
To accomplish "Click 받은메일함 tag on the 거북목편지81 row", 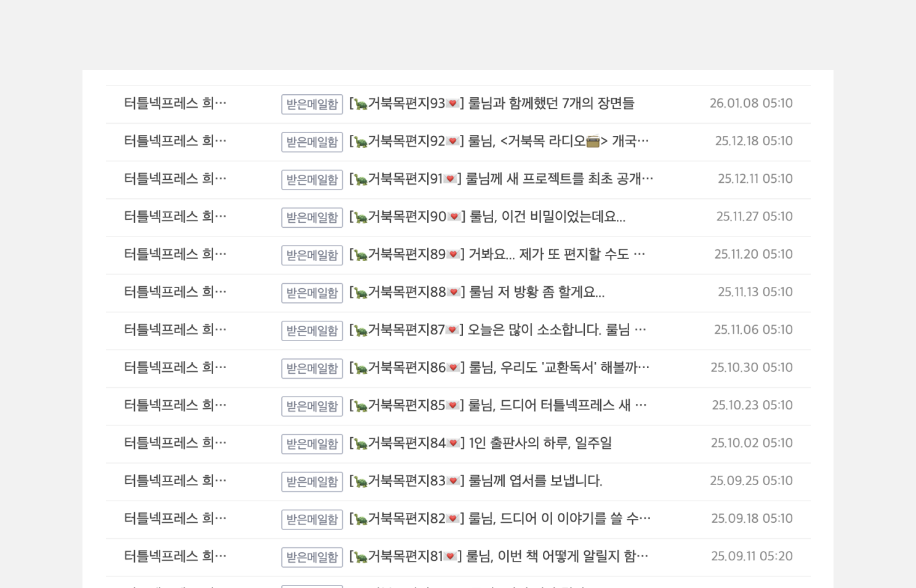I will pyautogui.click(x=312, y=557).
